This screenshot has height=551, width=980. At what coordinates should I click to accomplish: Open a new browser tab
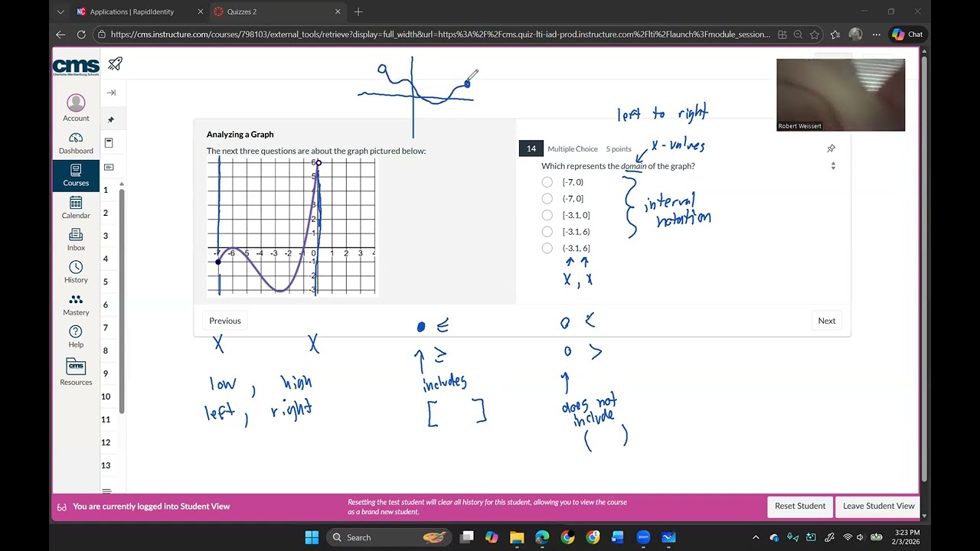pos(358,11)
